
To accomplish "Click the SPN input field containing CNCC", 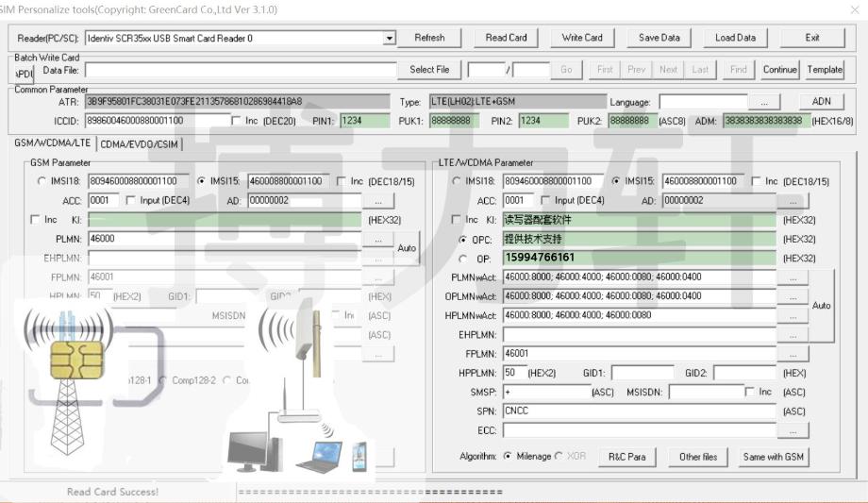I will [640, 411].
